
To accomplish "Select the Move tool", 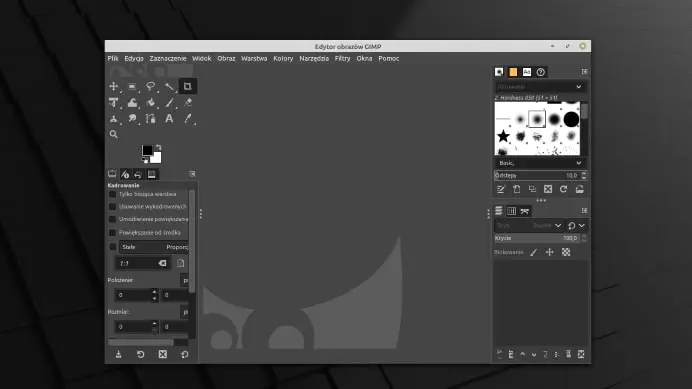I will (113, 87).
